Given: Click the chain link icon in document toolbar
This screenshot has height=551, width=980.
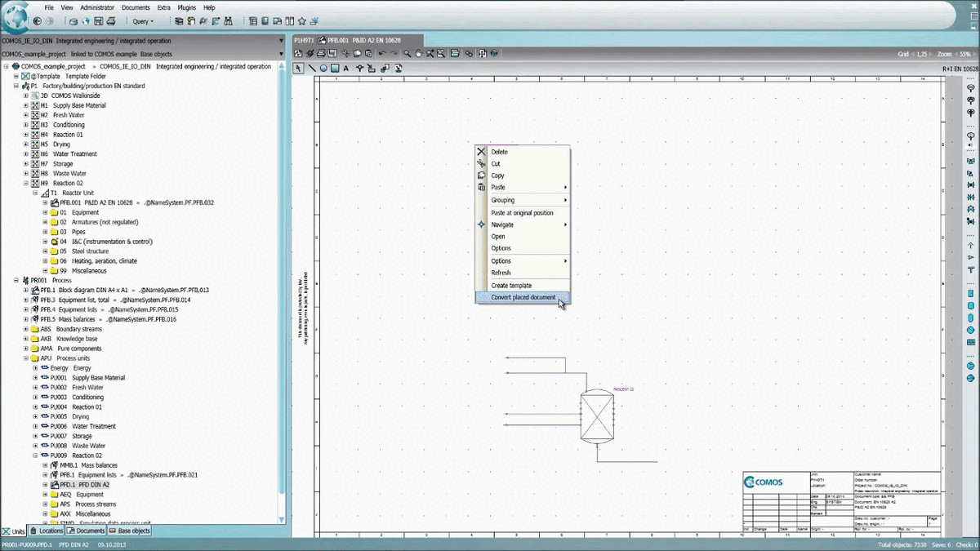Looking at the screenshot, I should [x=470, y=54].
